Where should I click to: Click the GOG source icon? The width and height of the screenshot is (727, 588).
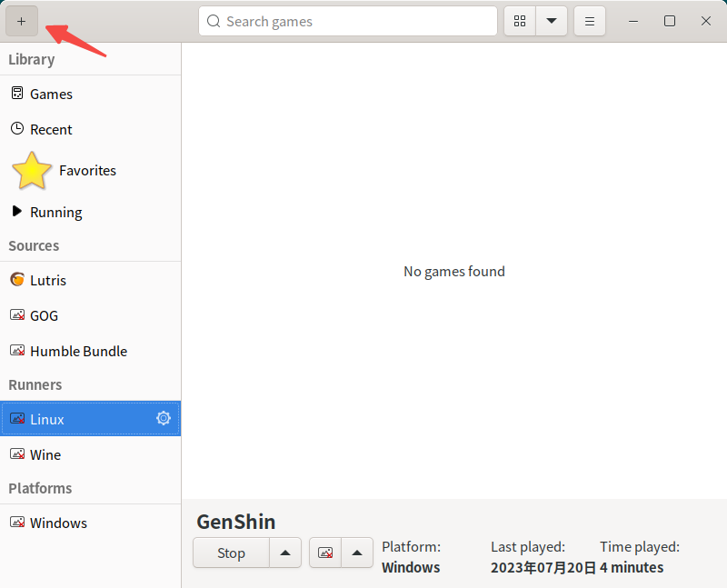pyautogui.click(x=17, y=314)
